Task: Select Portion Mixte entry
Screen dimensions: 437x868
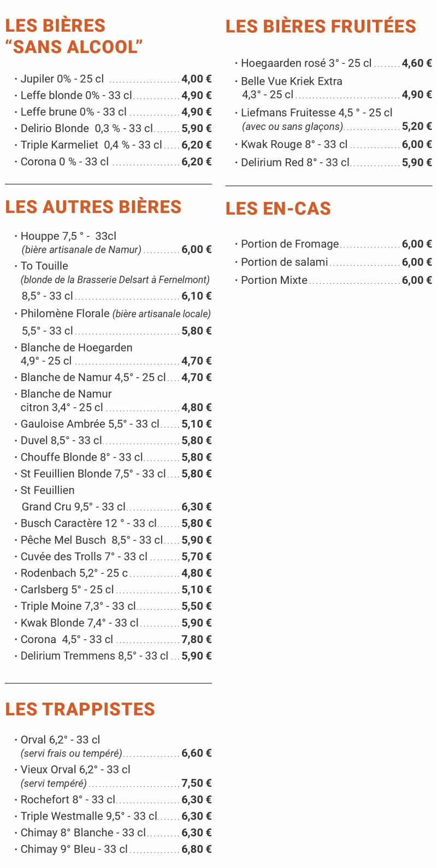Action: point(333,280)
